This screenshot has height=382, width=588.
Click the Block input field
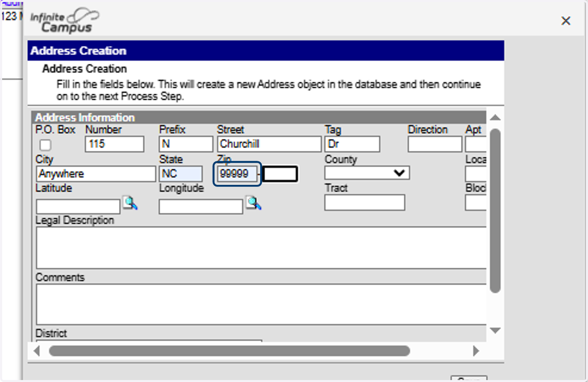[476, 203]
